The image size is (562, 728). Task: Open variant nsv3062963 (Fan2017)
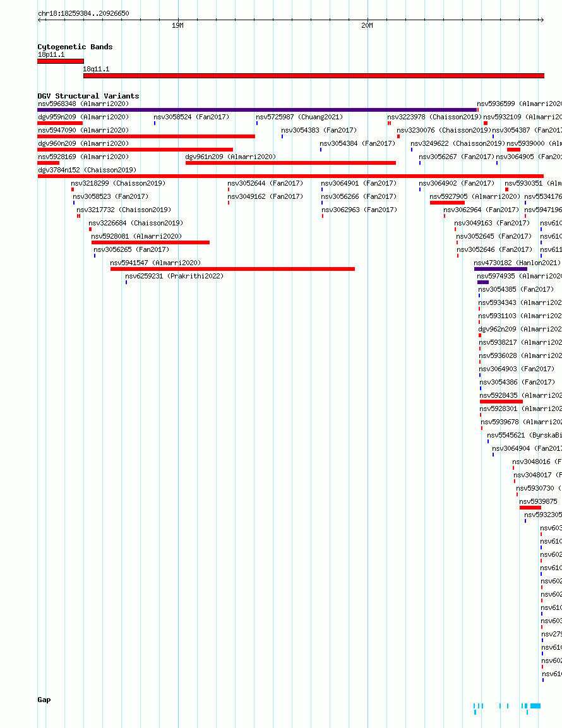pos(359,210)
